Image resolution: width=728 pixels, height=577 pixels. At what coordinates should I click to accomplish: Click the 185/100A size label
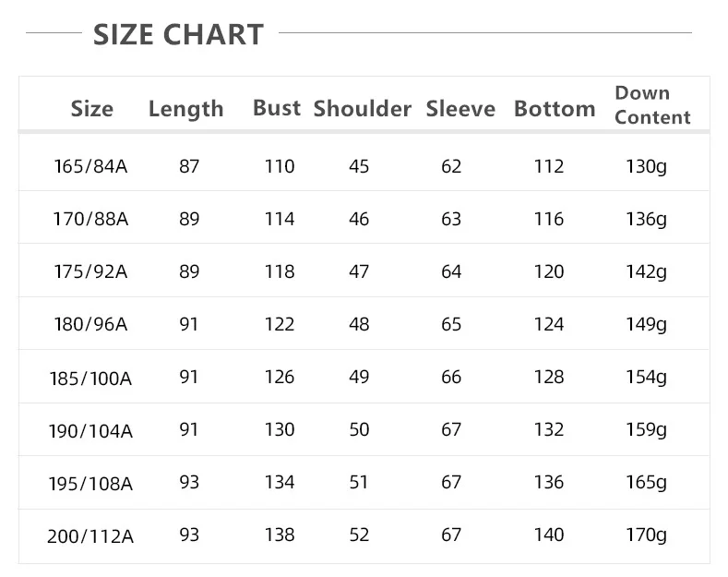90,379
